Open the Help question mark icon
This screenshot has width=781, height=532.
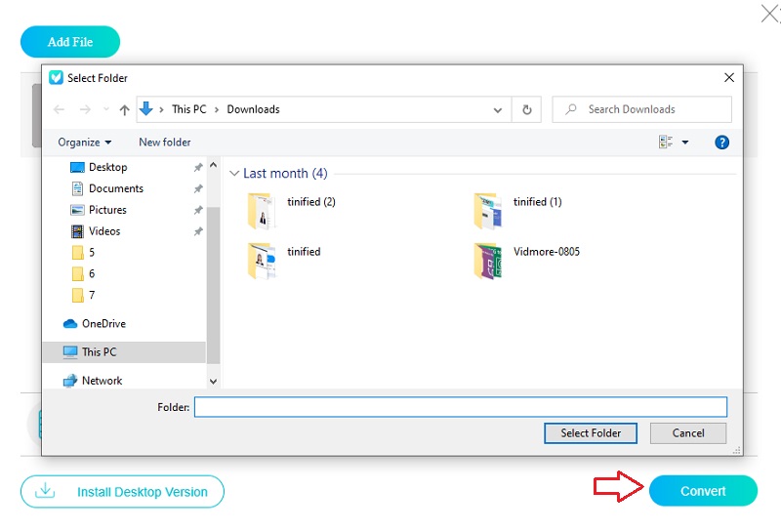(x=722, y=142)
